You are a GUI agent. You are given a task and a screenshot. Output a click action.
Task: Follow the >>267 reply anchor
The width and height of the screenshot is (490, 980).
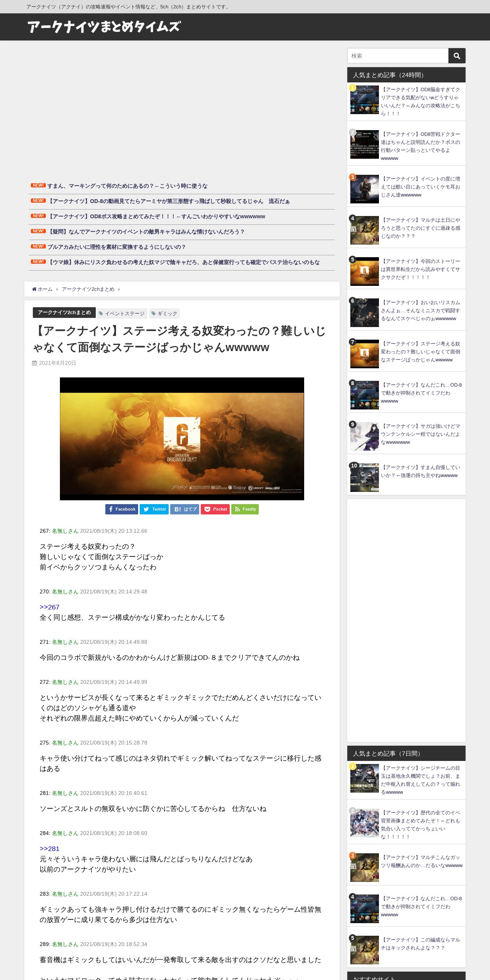coord(50,607)
